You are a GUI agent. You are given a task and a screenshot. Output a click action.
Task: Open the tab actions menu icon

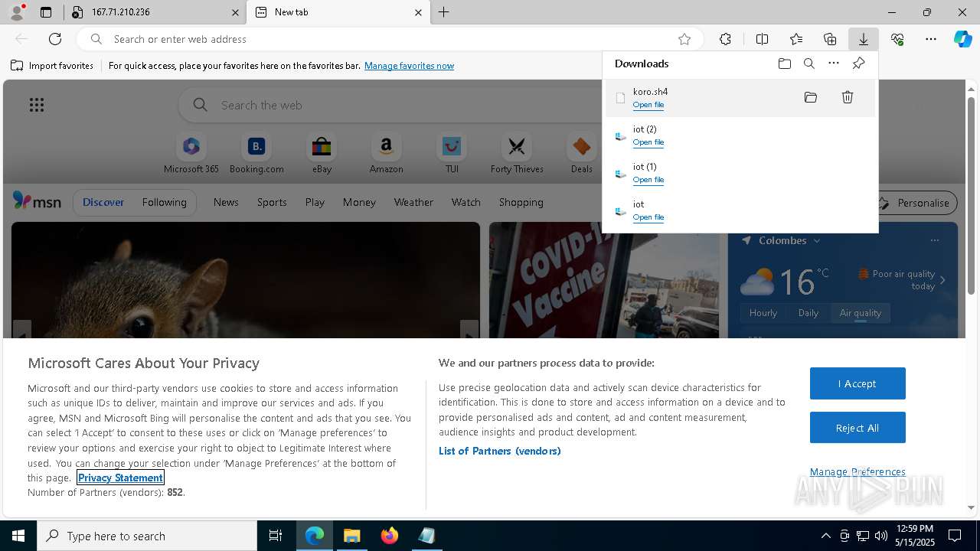46,12
